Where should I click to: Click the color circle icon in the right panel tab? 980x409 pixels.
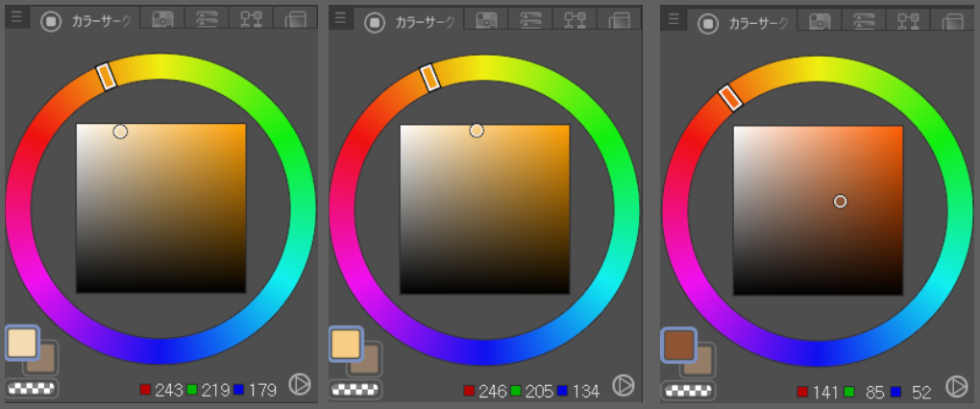click(x=709, y=25)
